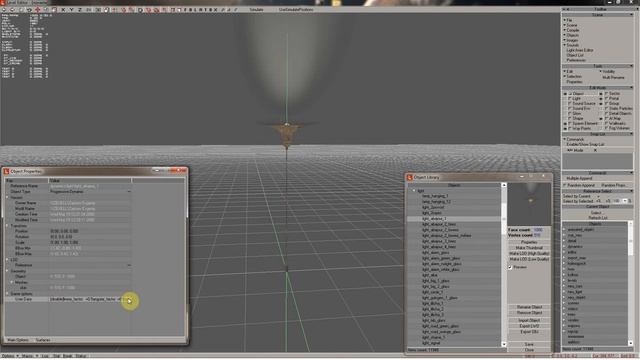This screenshot has width=640, height=360.
Task: Click Multiple Append command
Action: point(579,178)
